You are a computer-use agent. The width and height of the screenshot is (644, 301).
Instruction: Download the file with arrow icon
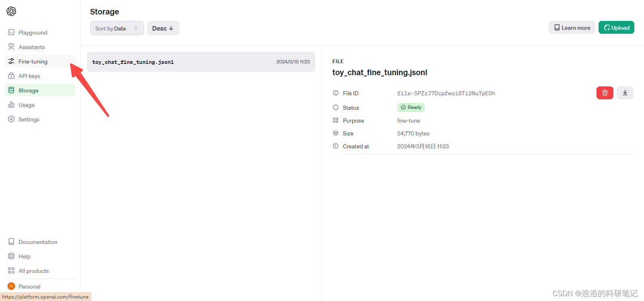(x=625, y=93)
